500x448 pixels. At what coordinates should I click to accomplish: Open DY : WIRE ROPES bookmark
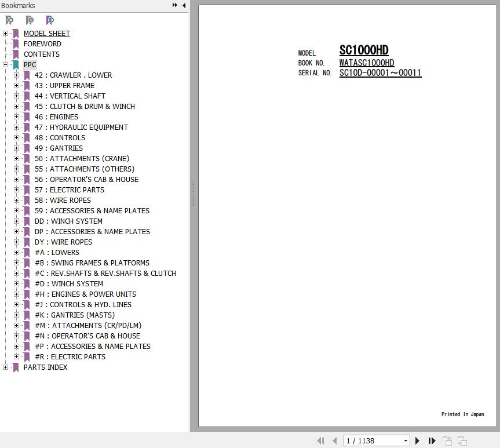64,242
